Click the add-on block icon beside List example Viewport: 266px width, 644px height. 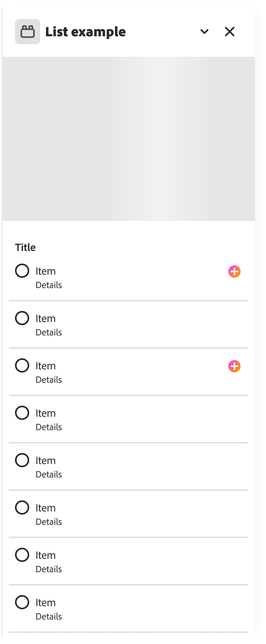[x=28, y=32]
